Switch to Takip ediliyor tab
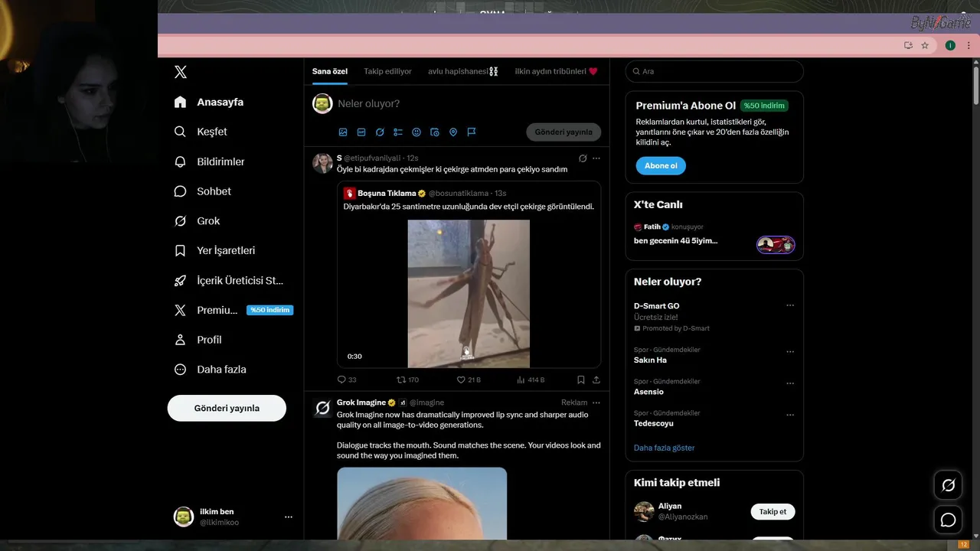 click(387, 71)
